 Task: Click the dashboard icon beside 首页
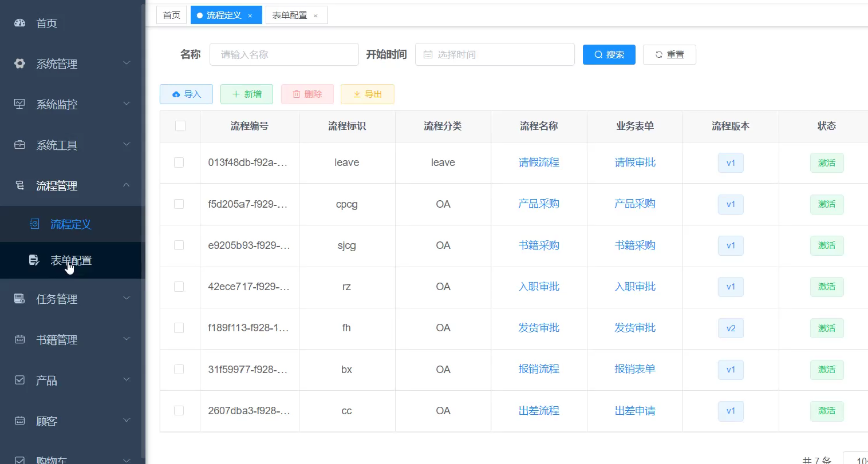[19, 23]
